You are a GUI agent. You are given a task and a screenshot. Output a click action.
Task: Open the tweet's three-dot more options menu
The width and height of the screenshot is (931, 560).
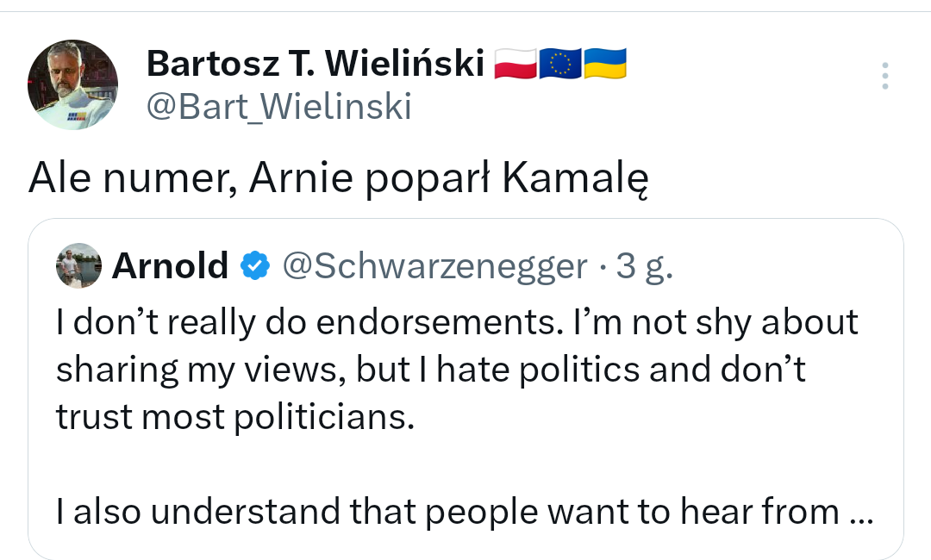884,77
